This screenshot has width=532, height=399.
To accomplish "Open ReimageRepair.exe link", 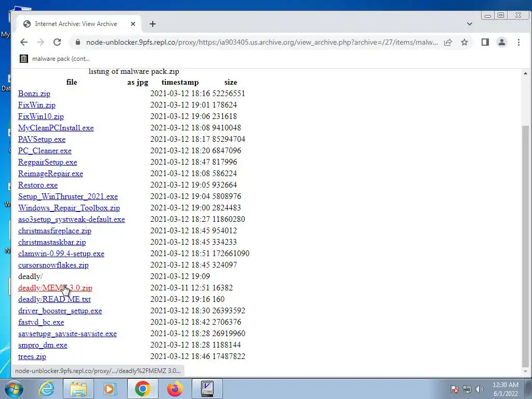I will [x=50, y=174].
